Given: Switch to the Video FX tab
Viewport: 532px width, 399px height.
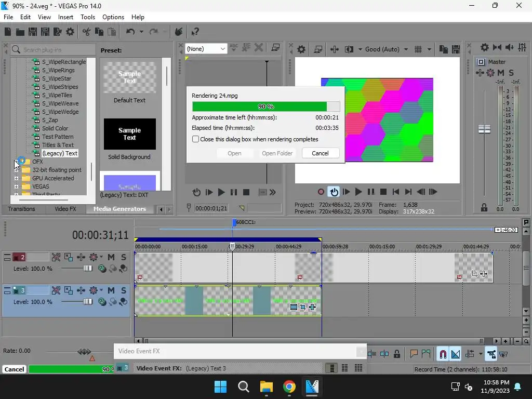Looking at the screenshot, I should click(x=65, y=209).
